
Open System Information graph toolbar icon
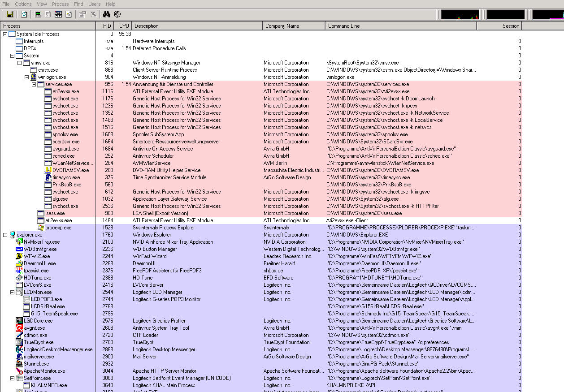(38, 14)
